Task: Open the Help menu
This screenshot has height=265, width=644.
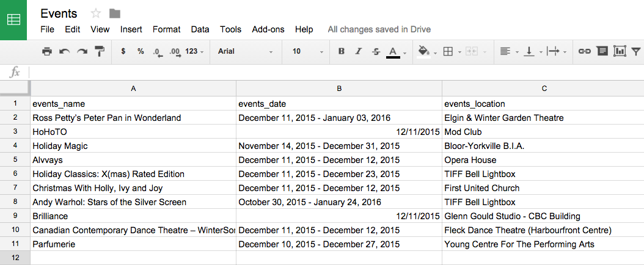Action: (x=304, y=29)
